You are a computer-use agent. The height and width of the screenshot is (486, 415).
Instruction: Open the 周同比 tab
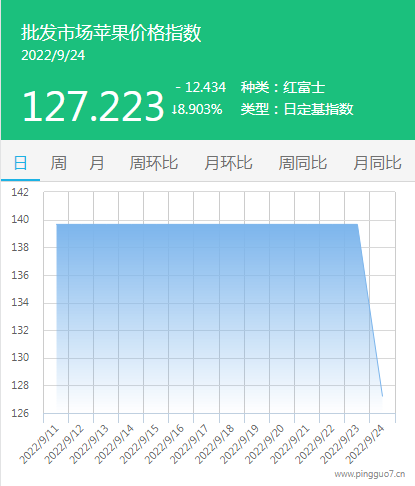click(303, 163)
